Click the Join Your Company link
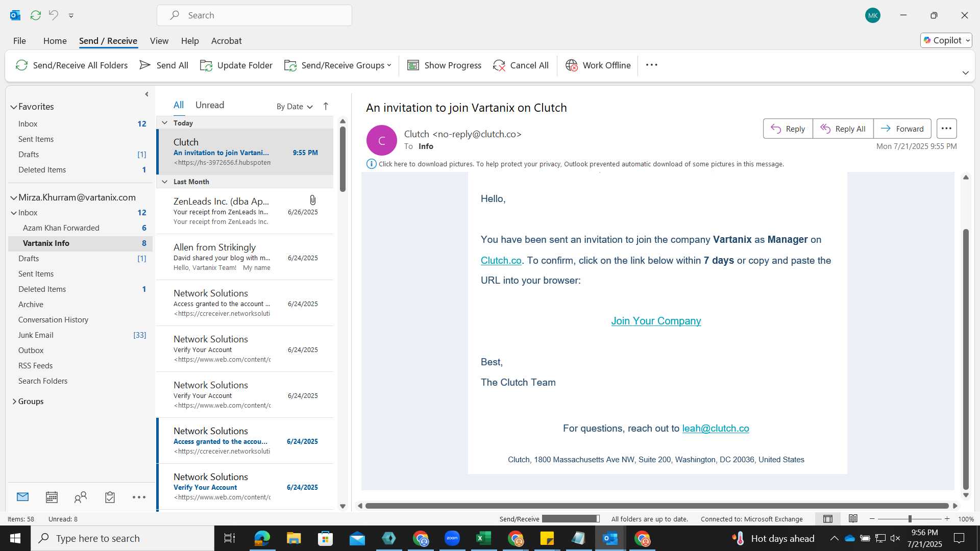Image resolution: width=980 pixels, height=551 pixels. pos(656,321)
